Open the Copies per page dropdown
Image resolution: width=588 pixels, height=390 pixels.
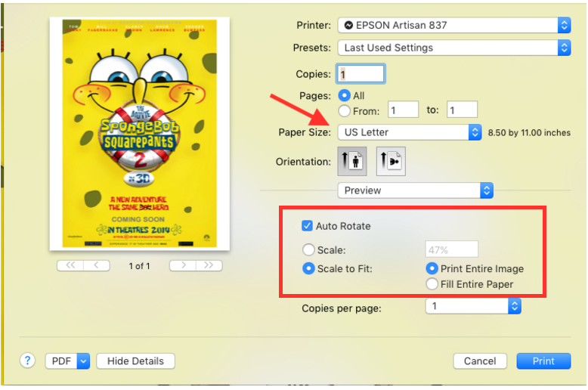click(473, 306)
